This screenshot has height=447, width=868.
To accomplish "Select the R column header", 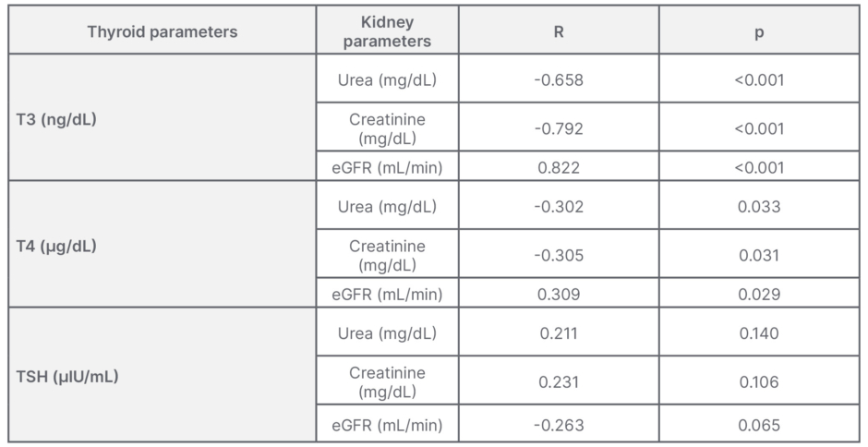I will (559, 31).
